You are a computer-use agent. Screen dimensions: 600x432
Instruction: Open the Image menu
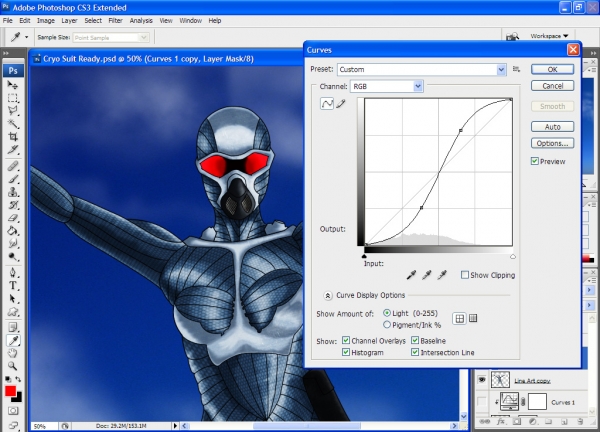click(x=46, y=21)
